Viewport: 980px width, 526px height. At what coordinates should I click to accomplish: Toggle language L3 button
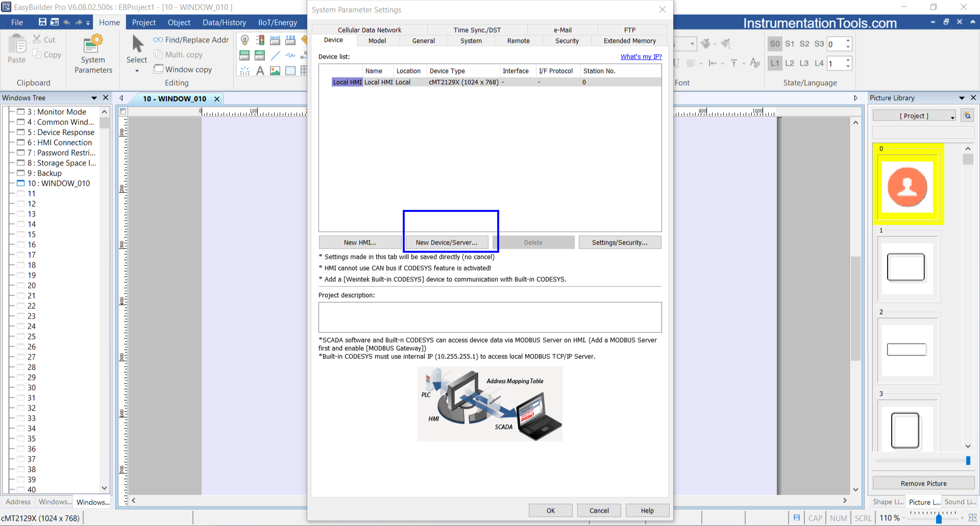(x=804, y=63)
